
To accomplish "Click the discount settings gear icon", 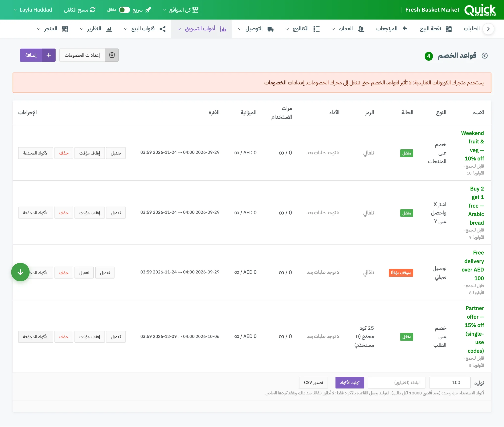I will [x=112, y=55].
